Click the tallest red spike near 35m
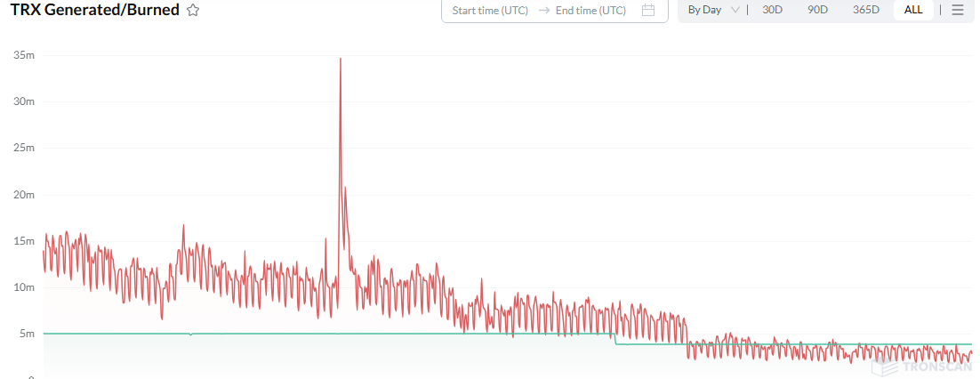The width and height of the screenshot is (980, 379). 340,59
